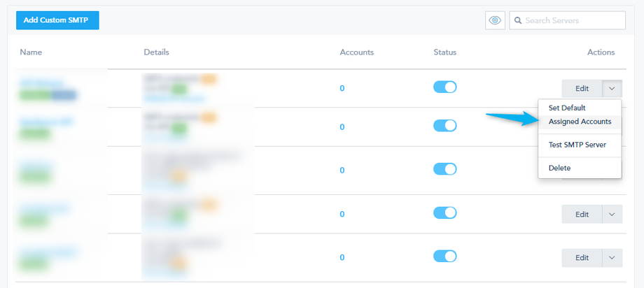
Task: Toggle status switch for fourth server
Action: pyautogui.click(x=445, y=213)
